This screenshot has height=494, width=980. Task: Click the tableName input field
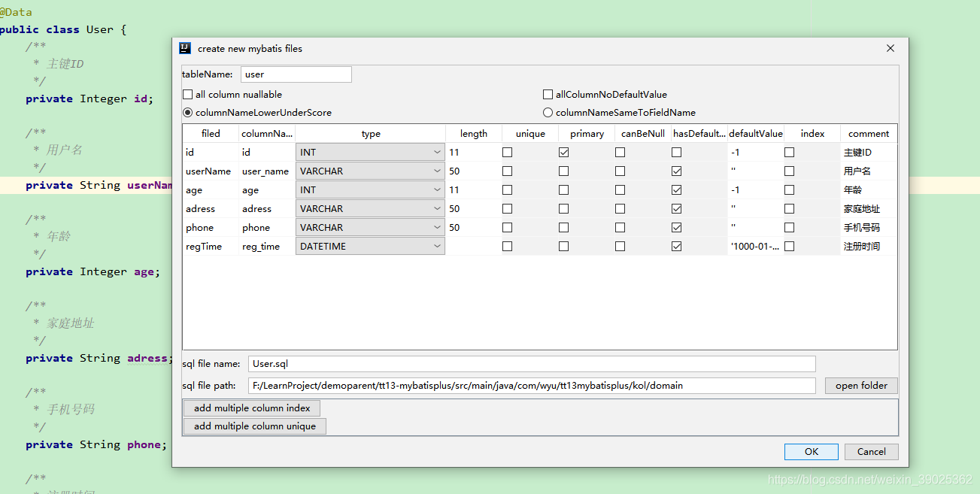click(296, 74)
